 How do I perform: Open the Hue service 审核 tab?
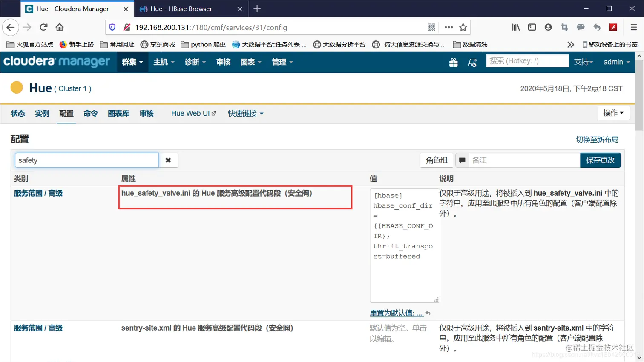(x=147, y=113)
